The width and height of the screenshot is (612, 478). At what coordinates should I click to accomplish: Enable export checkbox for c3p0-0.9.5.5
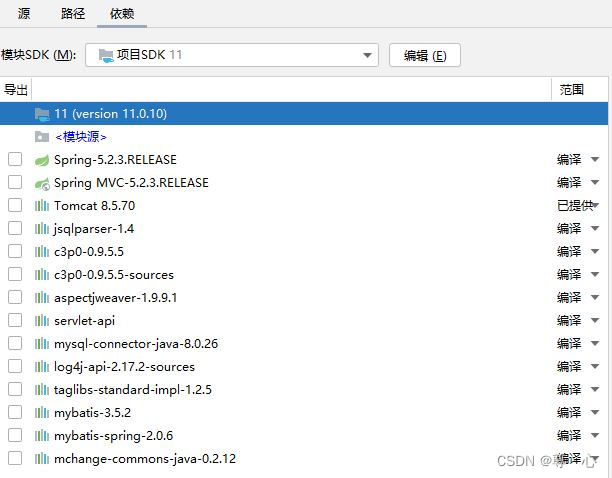coord(15,251)
